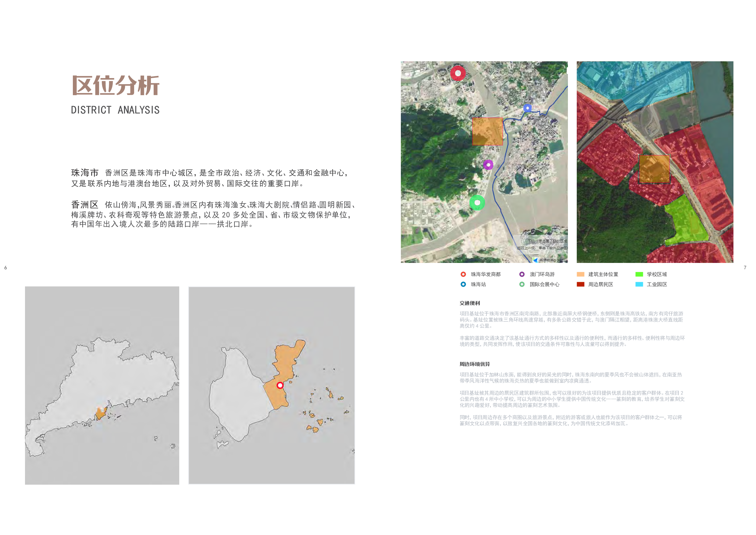The width and height of the screenshot is (756, 535).
Task: Click the red 周边居民区 legend swatch
Action: pyautogui.click(x=580, y=284)
